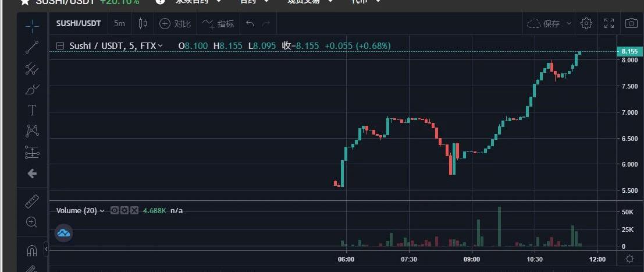
Task: Open the FTX symbol dropdown chevron
Action: click(161, 45)
